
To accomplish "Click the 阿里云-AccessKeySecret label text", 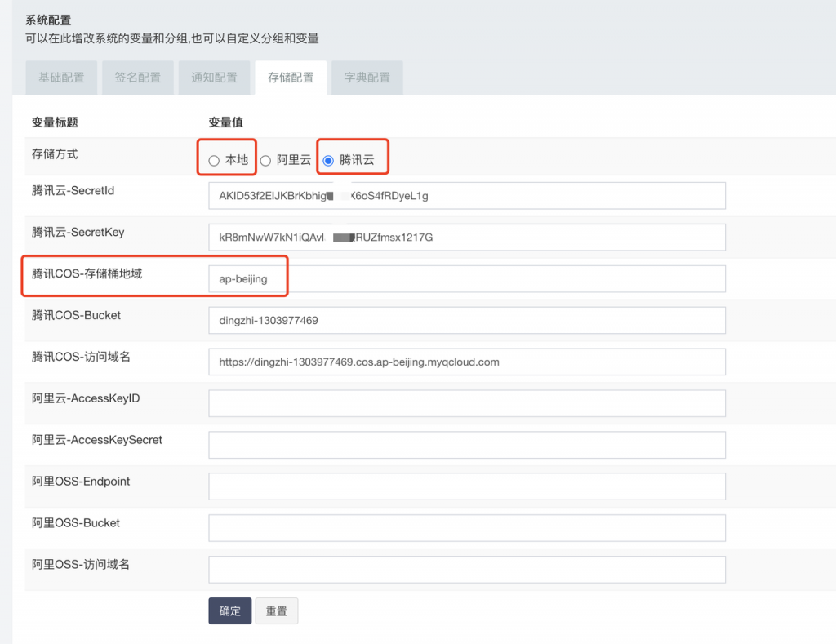I will 97,440.
